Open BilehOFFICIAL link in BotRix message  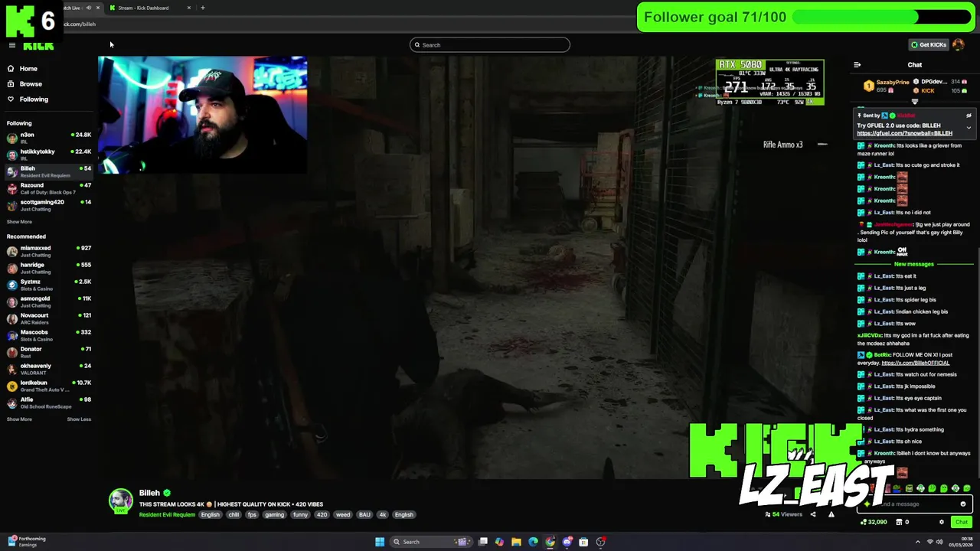tap(915, 363)
